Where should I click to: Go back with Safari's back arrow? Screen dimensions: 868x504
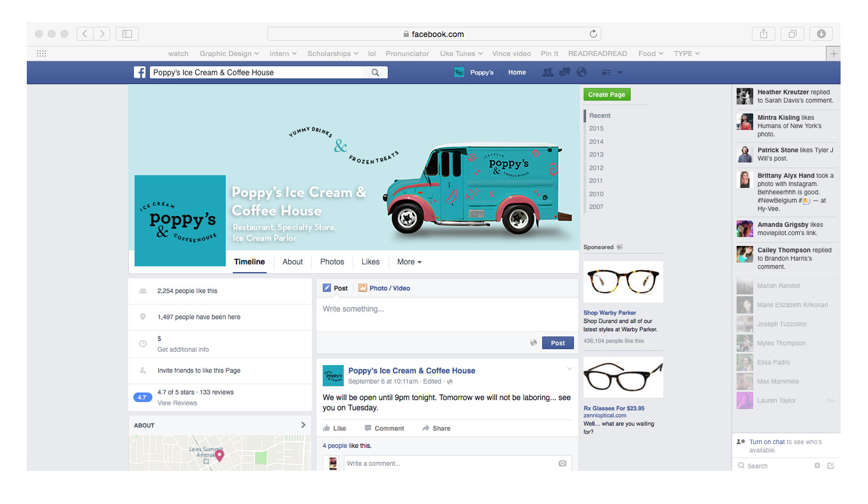click(85, 34)
